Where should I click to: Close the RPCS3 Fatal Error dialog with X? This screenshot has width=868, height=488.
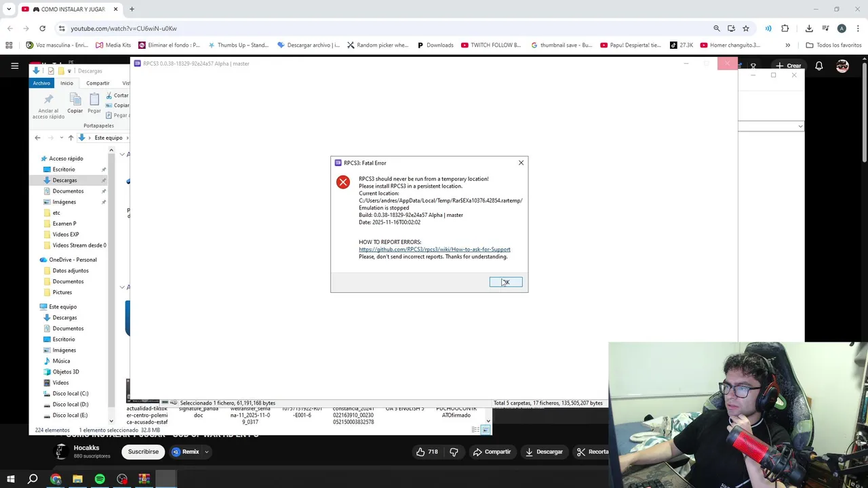click(521, 163)
